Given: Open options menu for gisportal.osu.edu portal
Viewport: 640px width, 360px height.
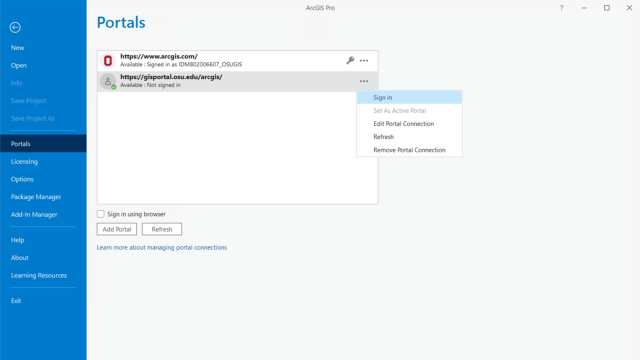Looking at the screenshot, I should point(364,81).
